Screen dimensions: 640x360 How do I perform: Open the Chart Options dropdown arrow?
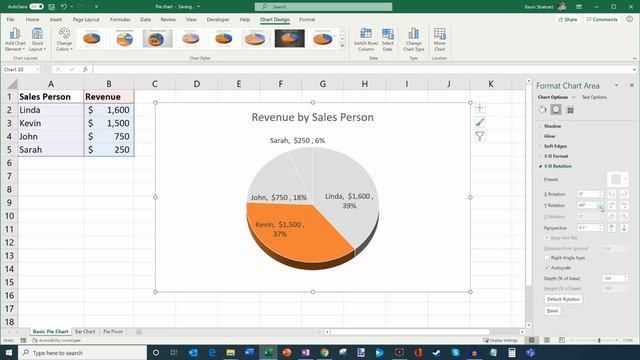click(x=573, y=97)
